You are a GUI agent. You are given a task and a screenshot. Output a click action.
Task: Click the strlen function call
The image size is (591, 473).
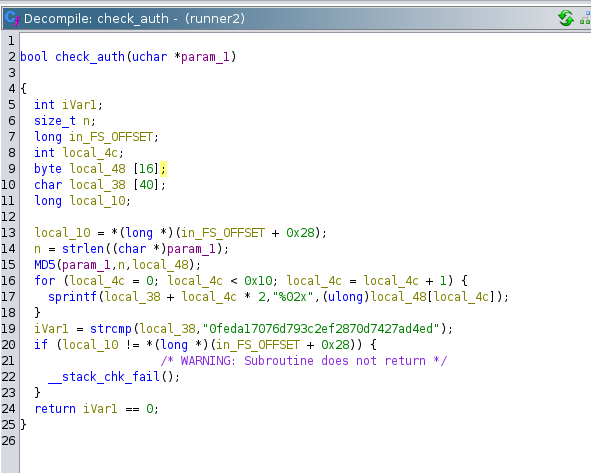click(83, 249)
